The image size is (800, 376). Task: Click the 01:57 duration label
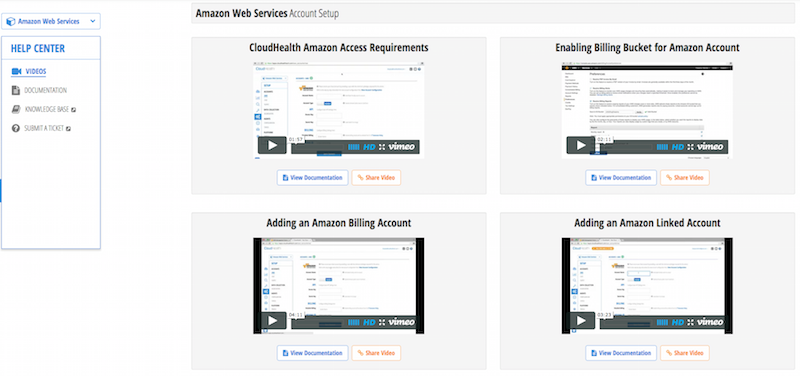[x=296, y=139]
